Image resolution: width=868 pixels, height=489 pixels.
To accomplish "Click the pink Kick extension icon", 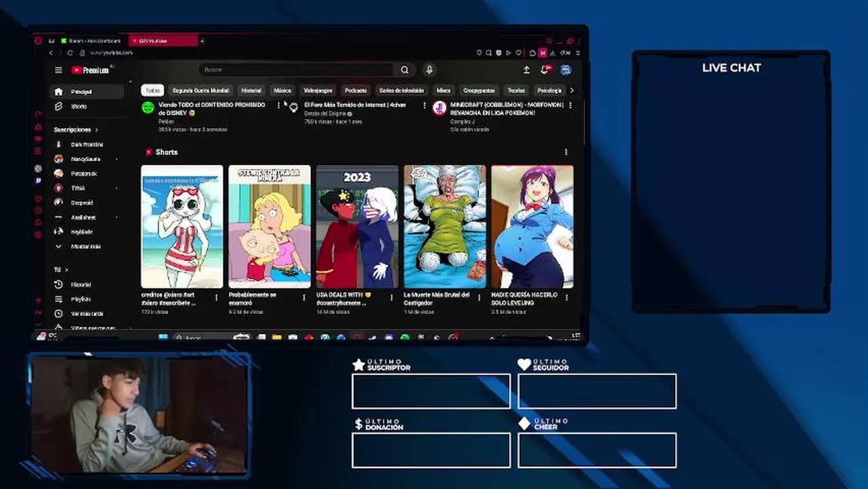I will (542, 53).
